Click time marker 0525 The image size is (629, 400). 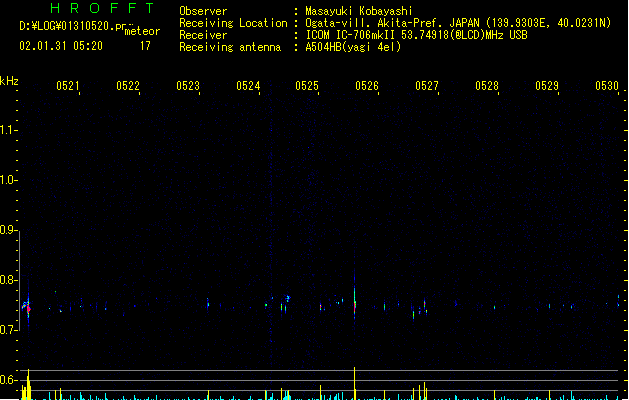point(307,86)
